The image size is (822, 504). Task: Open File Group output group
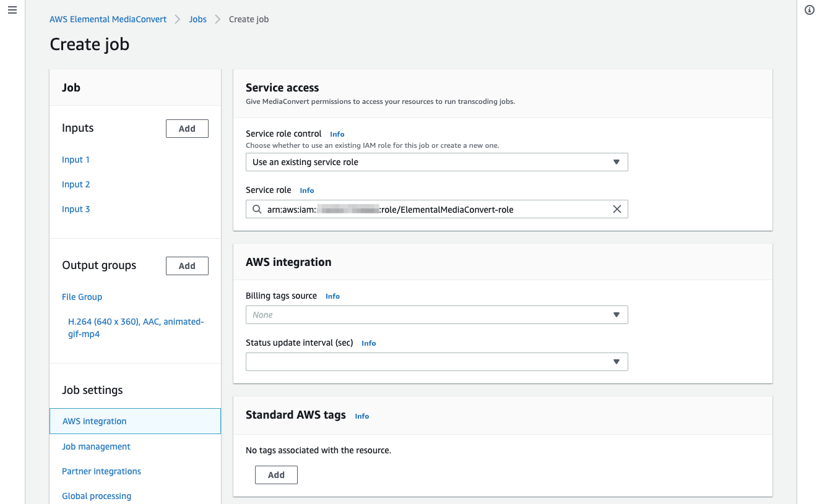coord(82,297)
